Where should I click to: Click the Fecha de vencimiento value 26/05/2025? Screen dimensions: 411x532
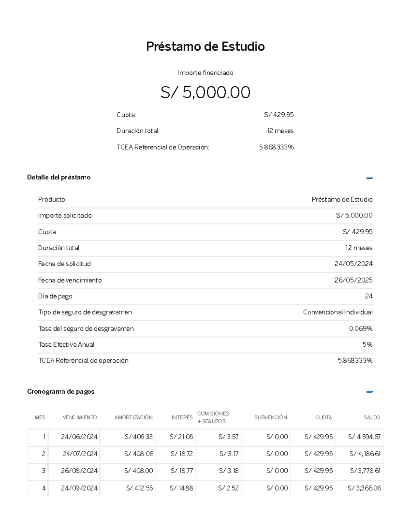pos(353,280)
